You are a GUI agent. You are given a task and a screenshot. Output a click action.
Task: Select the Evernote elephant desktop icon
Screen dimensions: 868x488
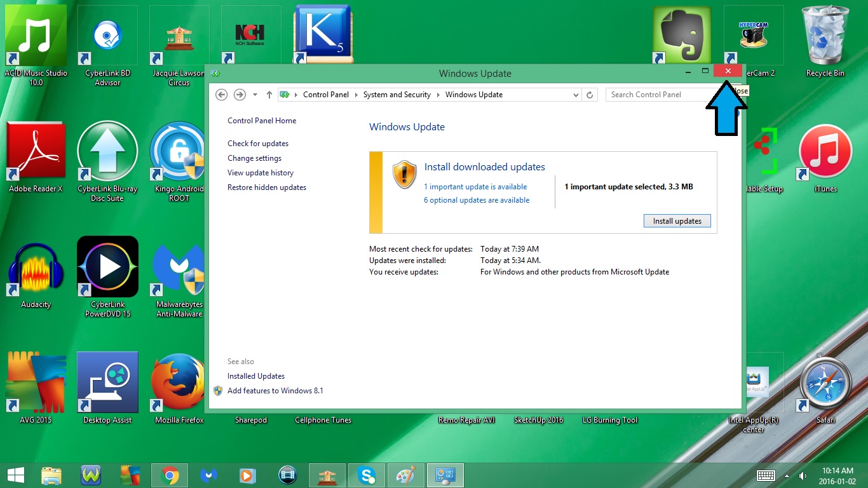tap(682, 34)
